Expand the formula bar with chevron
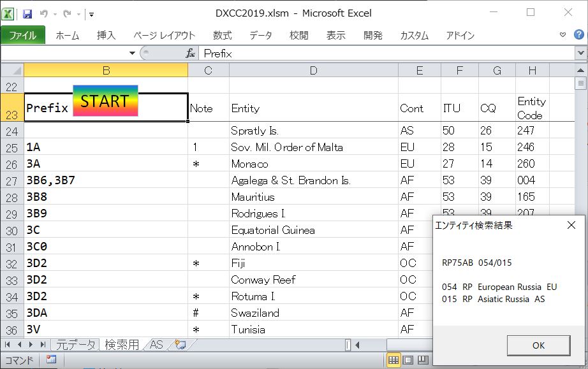The image size is (588, 369). (580, 54)
